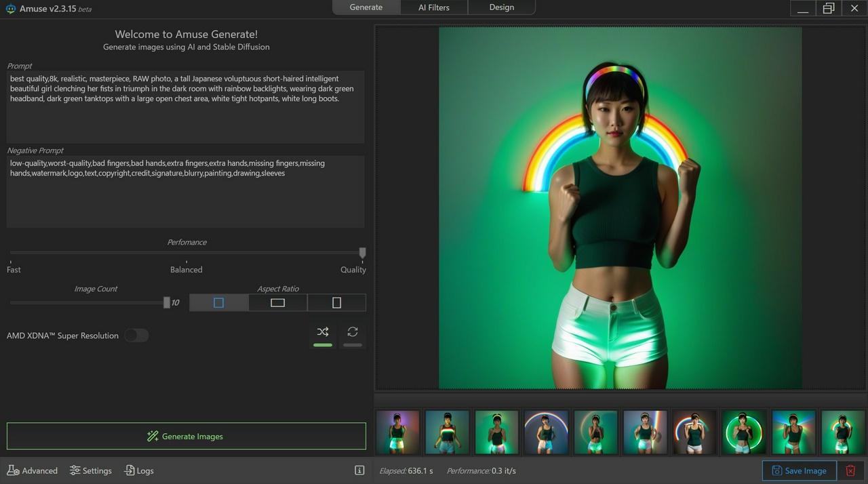
Task: Select the first thumbnail in the gallery
Action: click(398, 432)
